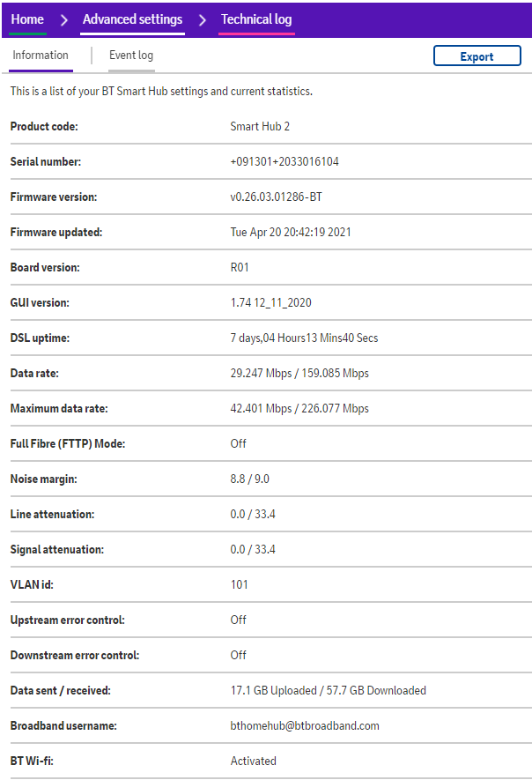Screen dimensions: 532x780
Task: Click the VLAN id value 101
Action: click(240, 585)
